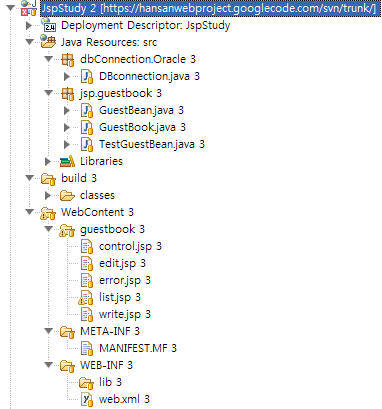Click the write.jsp file icon
Viewport: 382px width, 409px height.
[87, 315]
